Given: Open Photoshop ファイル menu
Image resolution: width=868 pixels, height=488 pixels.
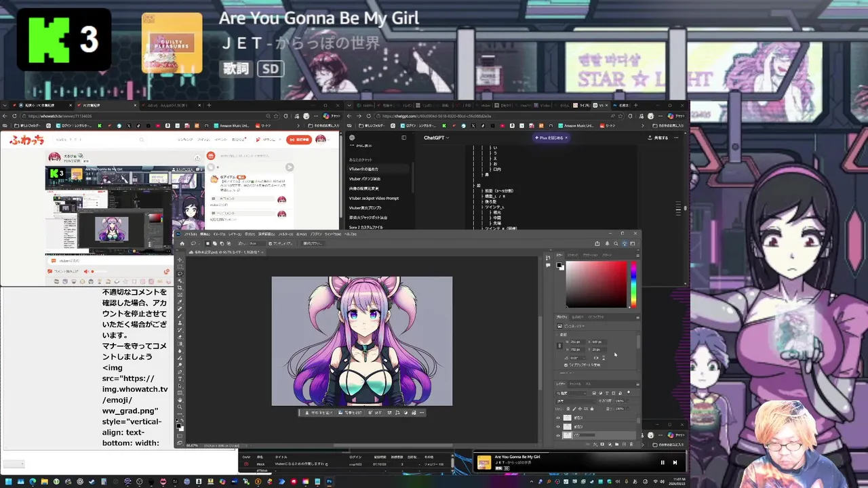Looking at the screenshot, I should pos(191,234).
